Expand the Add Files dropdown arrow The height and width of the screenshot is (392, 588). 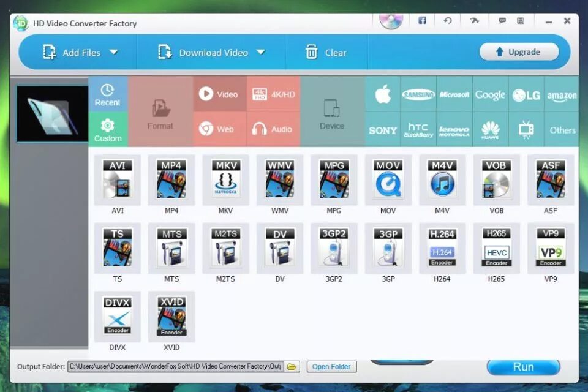point(114,52)
